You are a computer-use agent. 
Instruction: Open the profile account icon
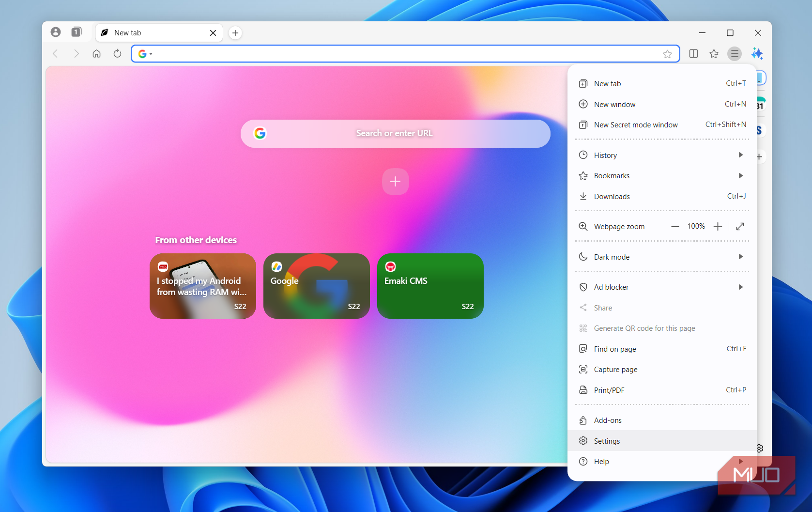[x=56, y=32]
